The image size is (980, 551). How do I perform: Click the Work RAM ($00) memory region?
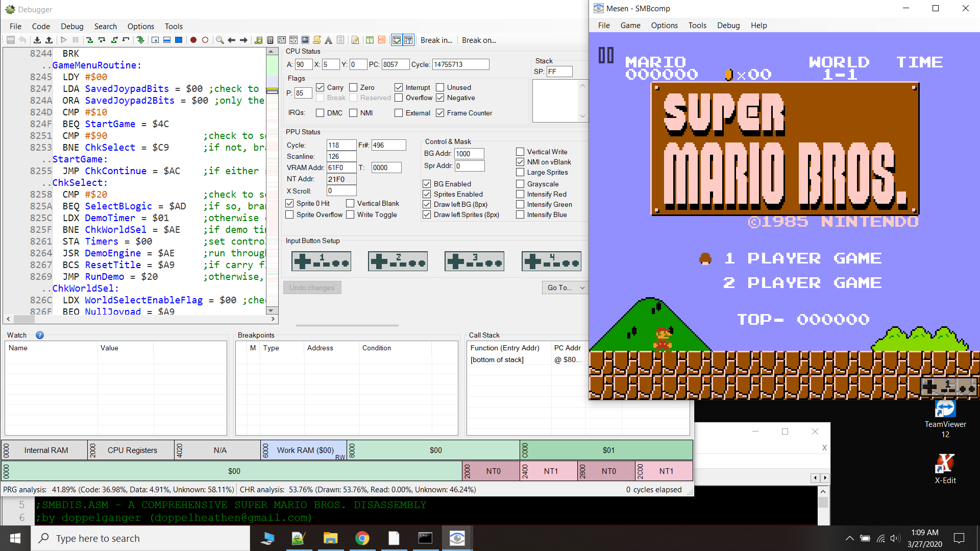point(305,450)
